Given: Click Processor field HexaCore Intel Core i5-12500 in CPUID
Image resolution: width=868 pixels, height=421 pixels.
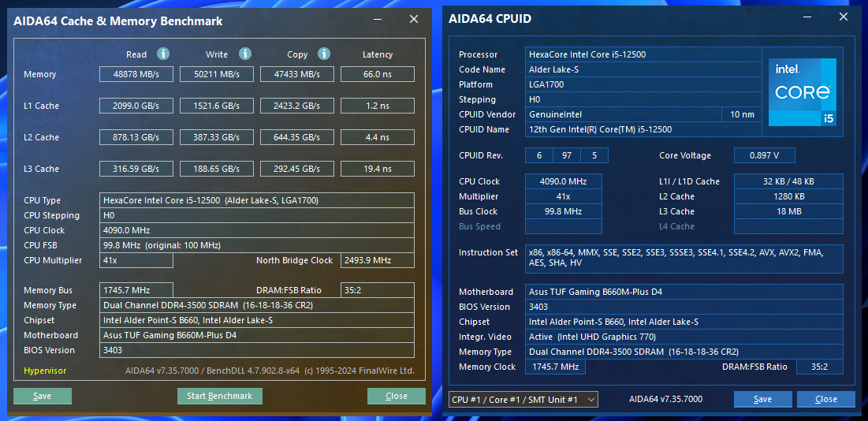Looking at the screenshot, I should (643, 54).
